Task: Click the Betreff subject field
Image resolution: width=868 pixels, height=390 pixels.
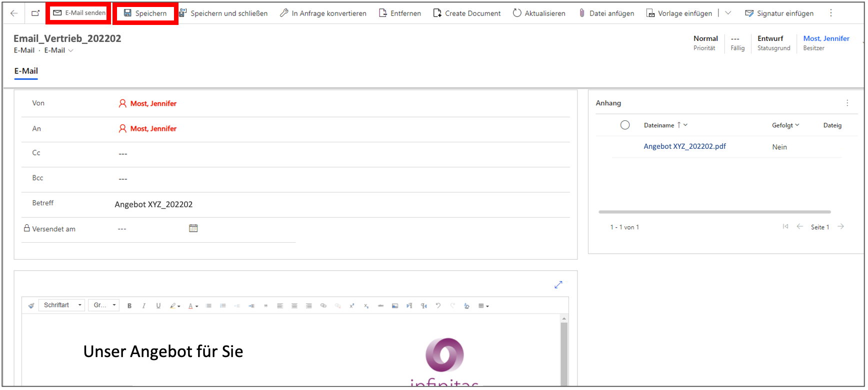Action: point(295,204)
